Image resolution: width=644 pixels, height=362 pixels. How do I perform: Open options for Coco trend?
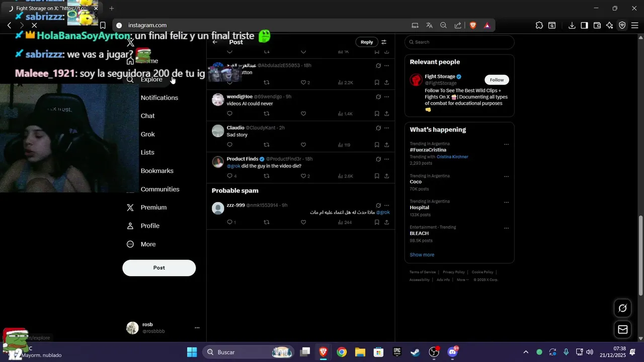pos(506,176)
